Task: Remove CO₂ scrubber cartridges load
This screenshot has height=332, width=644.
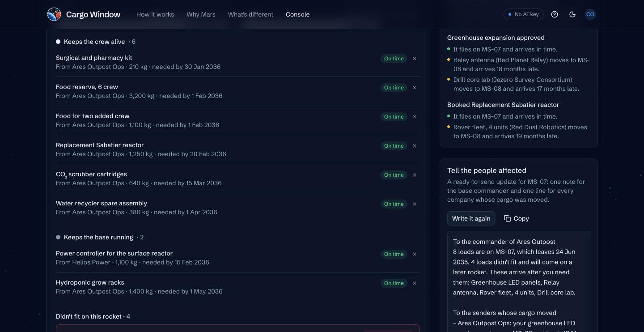Action: 415,175
